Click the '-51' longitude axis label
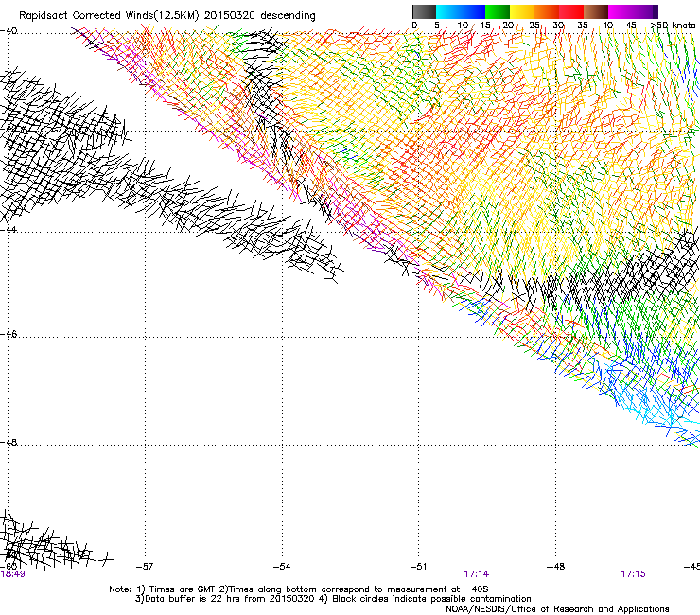700x615 pixels. click(x=419, y=567)
